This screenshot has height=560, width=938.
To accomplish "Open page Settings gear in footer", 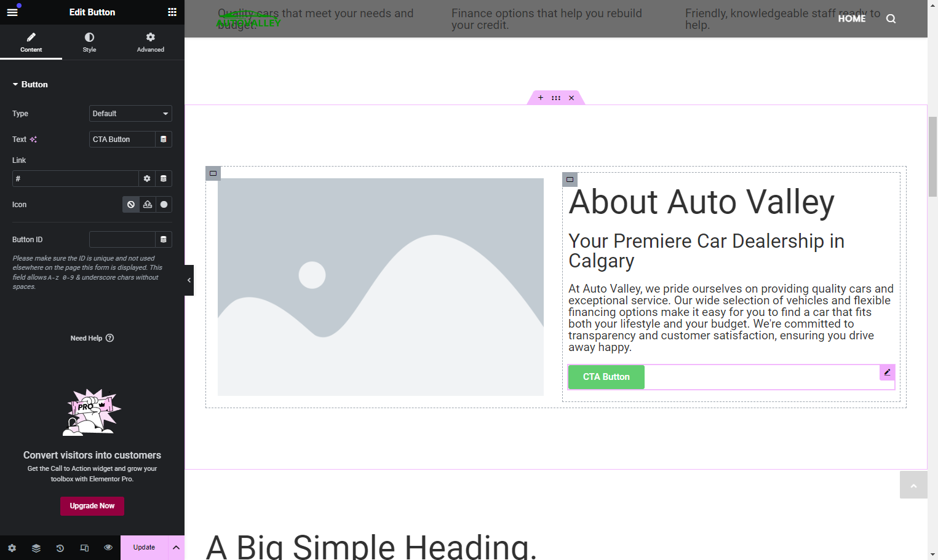I will [x=12, y=548].
